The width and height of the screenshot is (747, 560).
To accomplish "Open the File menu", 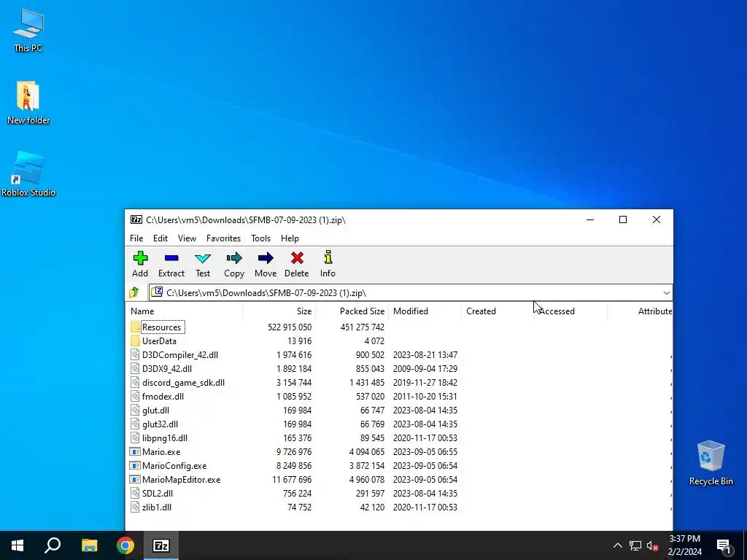I will click(x=136, y=238).
